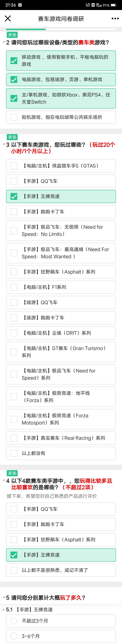122x644 pixels.
Task: Choose 3~6个月 radio button
Action: click(x=61, y=636)
